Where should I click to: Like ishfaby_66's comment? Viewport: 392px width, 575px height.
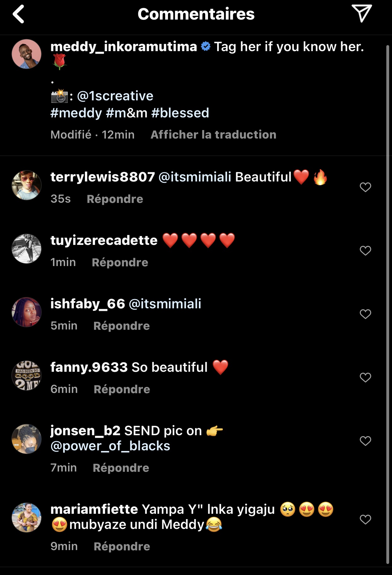tap(365, 314)
